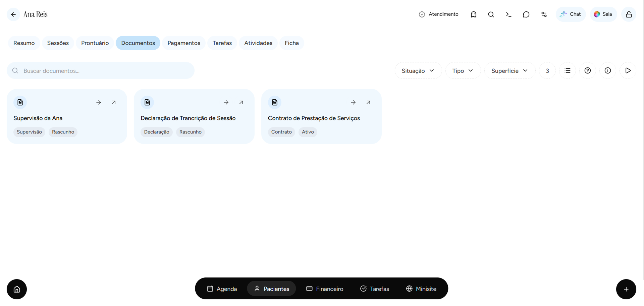This screenshot has height=306, width=644.
Task: Switch to the Pagamentos tab
Action: coord(184,43)
